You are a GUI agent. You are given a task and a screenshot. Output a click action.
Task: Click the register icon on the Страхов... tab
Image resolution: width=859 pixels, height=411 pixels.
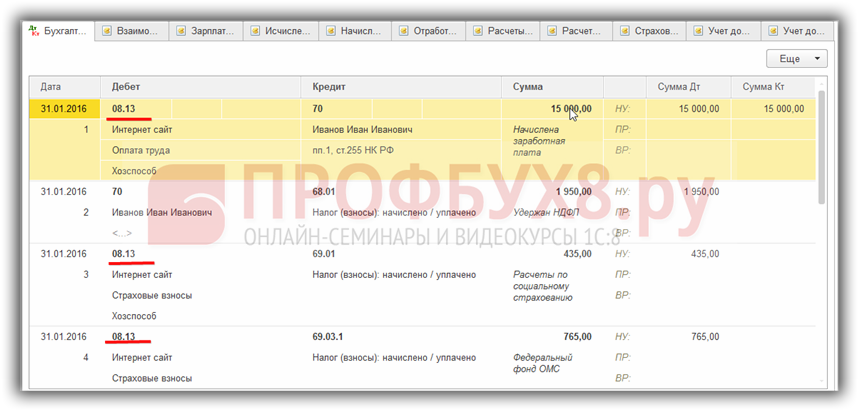pyautogui.click(x=625, y=31)
